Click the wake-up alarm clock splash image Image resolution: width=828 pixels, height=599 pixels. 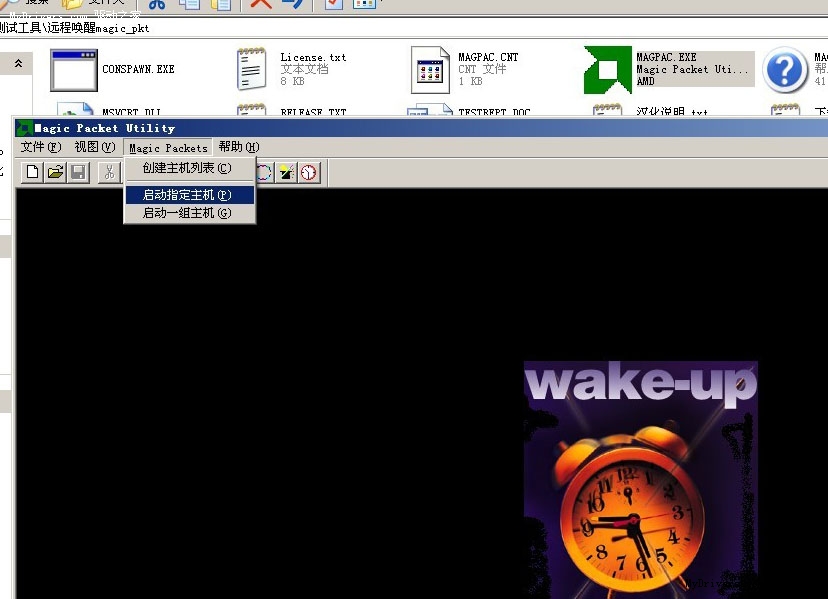(641, 480)
